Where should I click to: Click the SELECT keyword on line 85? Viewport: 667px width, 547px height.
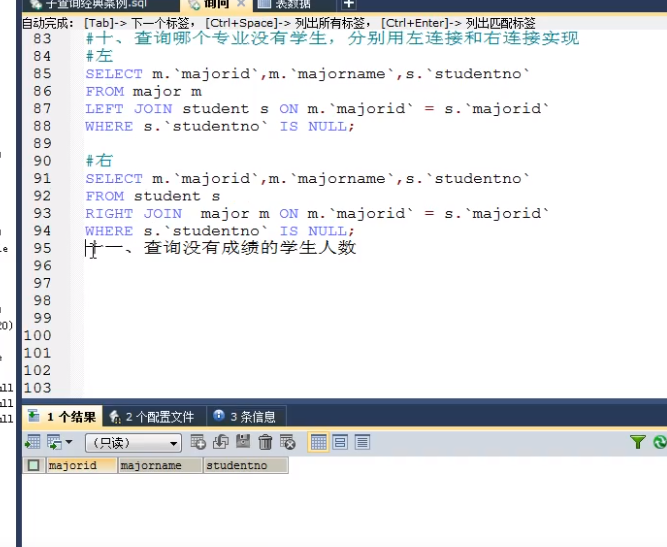coord(114,74)
